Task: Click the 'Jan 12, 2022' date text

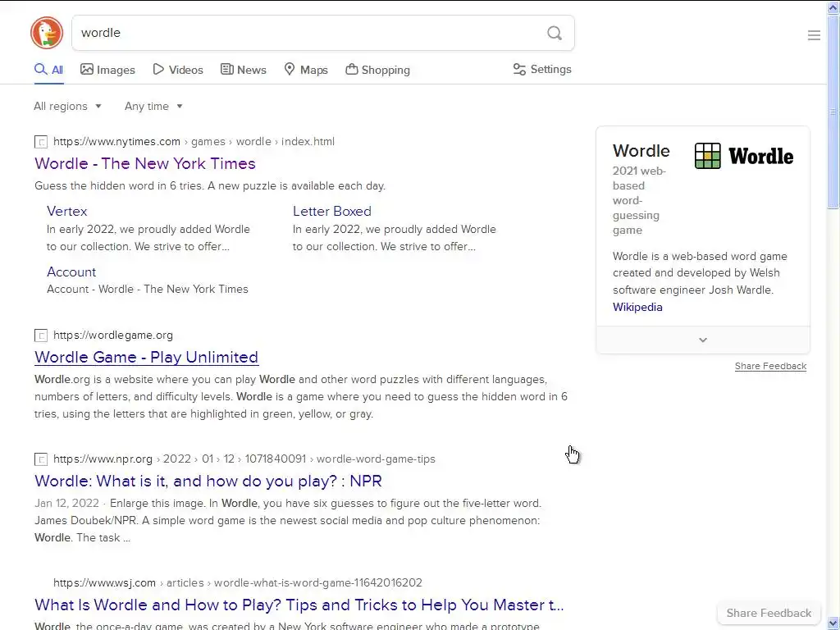Action: click(x=66, y=503)
